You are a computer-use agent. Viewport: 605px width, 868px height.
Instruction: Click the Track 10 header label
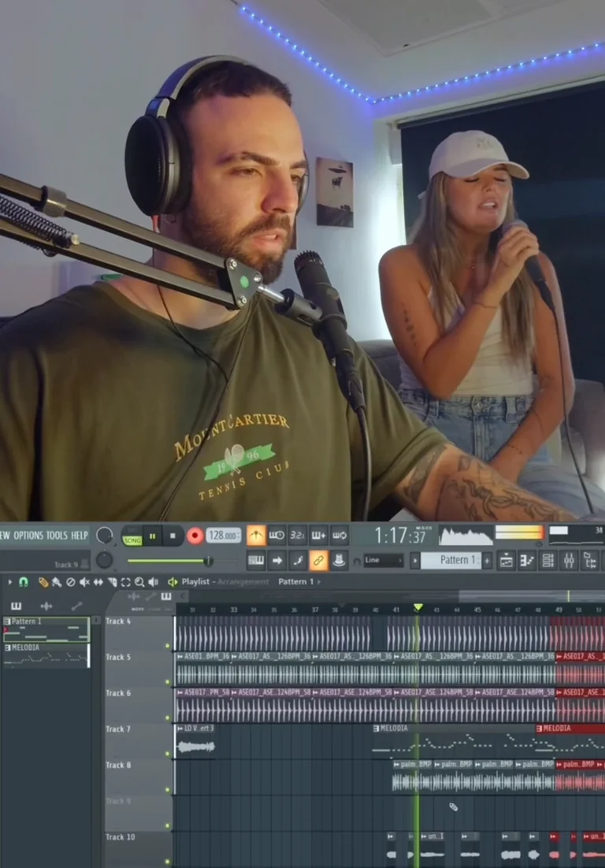pos(120,837)
